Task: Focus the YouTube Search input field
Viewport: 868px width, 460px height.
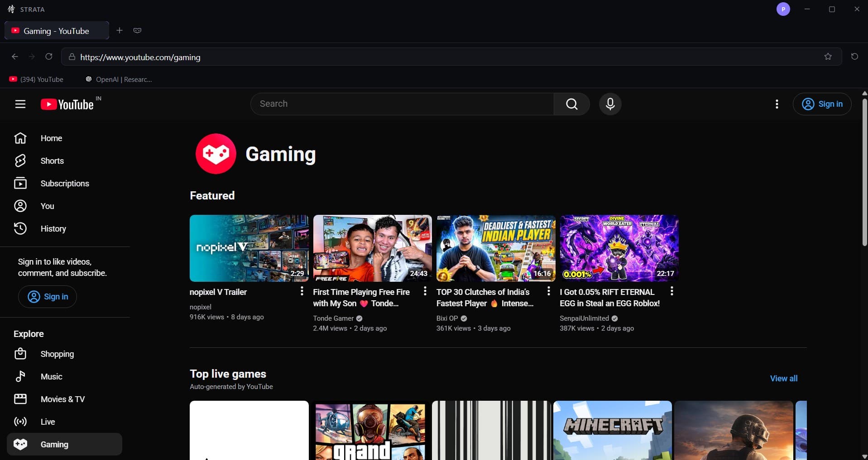Action: click(x=402, y=104)
